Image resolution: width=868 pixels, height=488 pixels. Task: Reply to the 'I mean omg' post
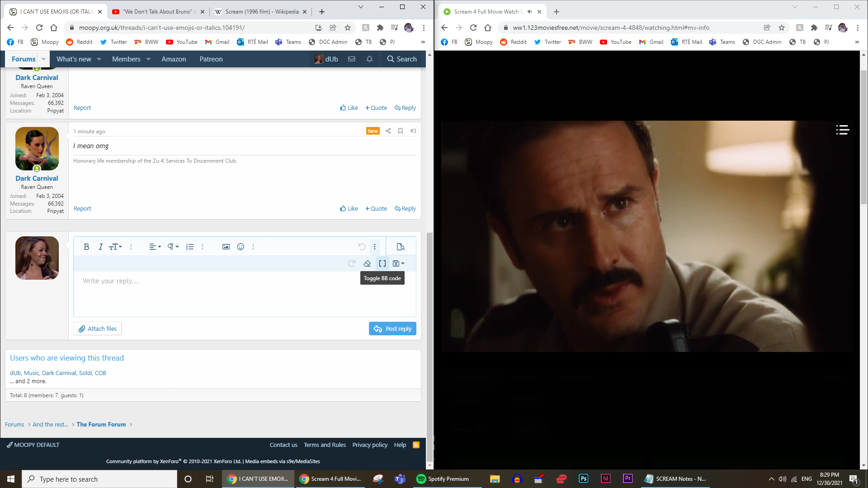pos(405,209)
